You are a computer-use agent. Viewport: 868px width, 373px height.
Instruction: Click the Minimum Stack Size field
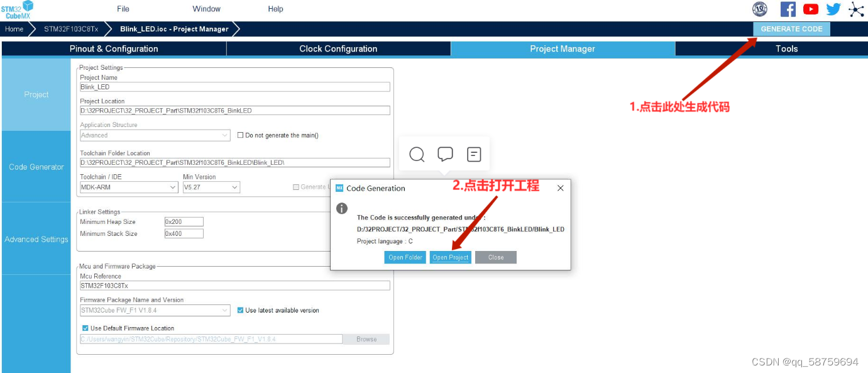[184, 233]
